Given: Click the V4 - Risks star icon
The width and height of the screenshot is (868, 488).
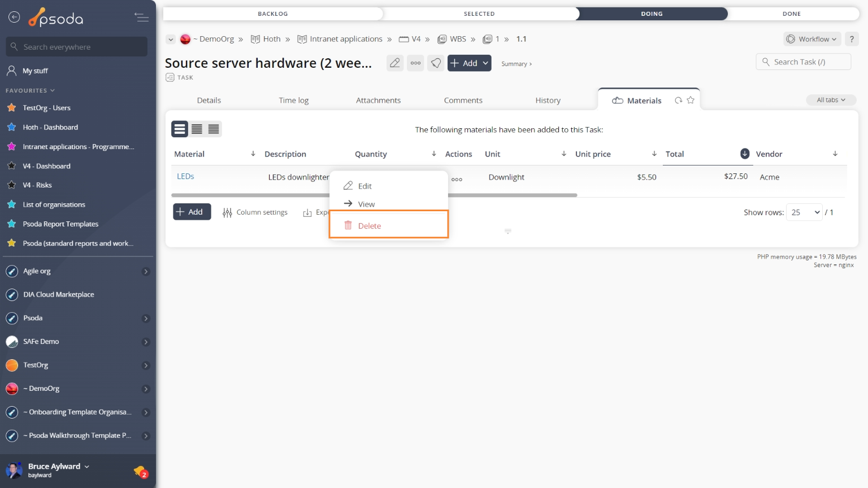Looking at the screenshot, I should [11, 185].
